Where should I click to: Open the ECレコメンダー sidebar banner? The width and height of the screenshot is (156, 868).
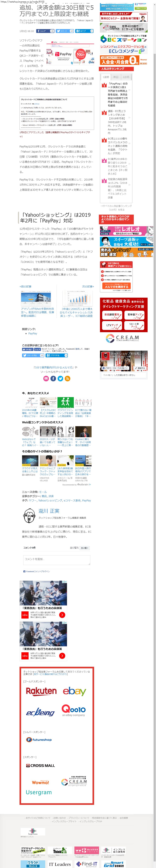coord(124,49)
